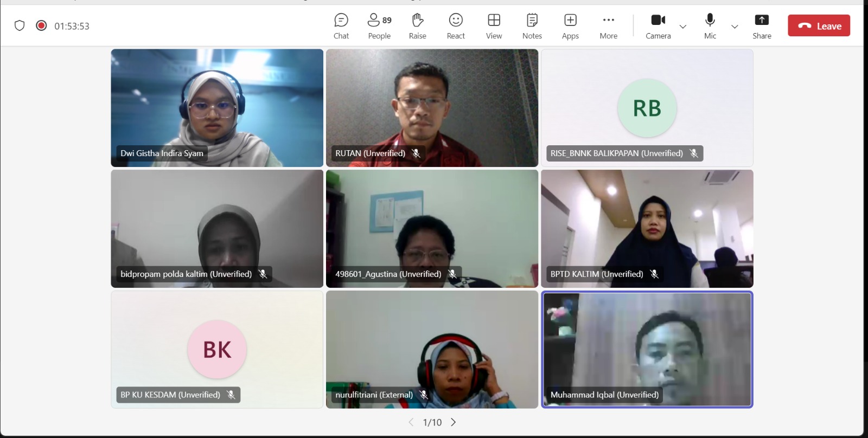Toggle the Mic mute
Viewport: 868px width, 438px height.
[x=710, y=26]
